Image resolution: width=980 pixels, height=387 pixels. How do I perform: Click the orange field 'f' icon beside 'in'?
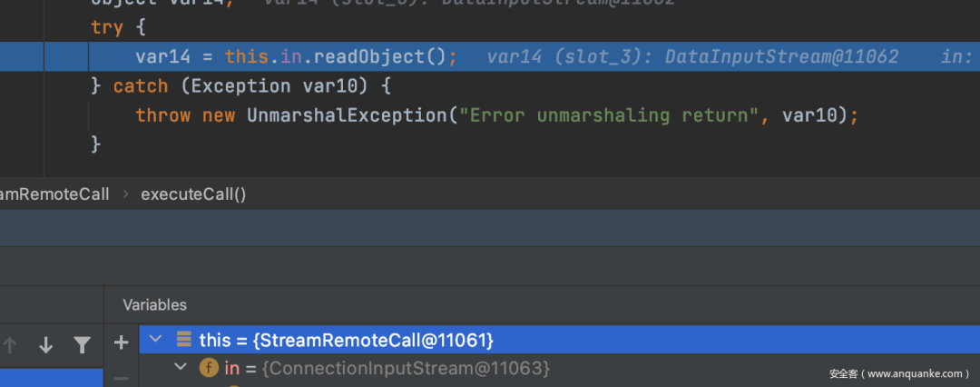coord(209,368)
